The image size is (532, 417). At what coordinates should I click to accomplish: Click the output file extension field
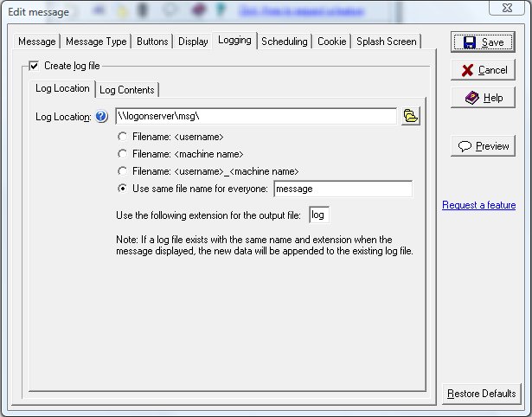[x=319, y=215]
